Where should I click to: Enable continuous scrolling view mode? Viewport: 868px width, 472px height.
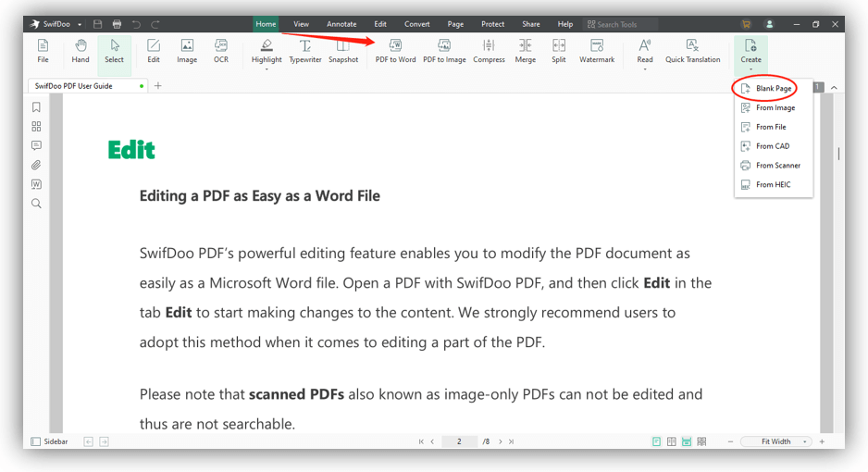[687, 441]
